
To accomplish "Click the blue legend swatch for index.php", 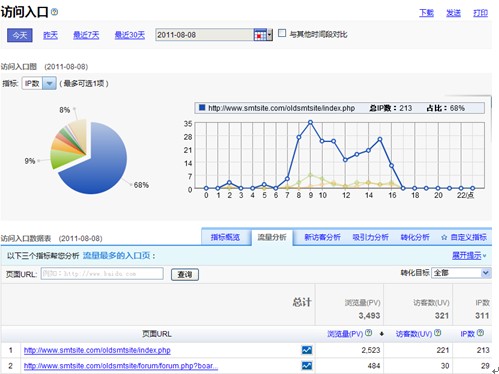I will [202, 108].
